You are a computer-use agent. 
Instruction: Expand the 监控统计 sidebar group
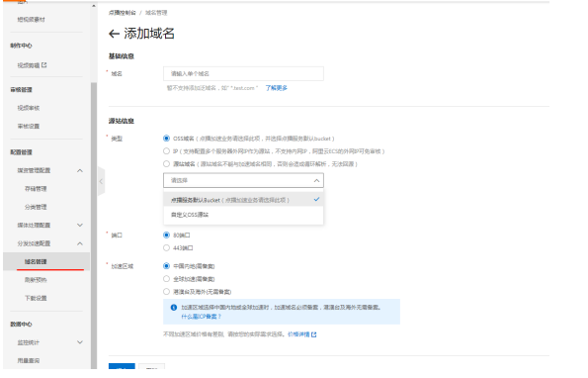(x=80, y=342)
